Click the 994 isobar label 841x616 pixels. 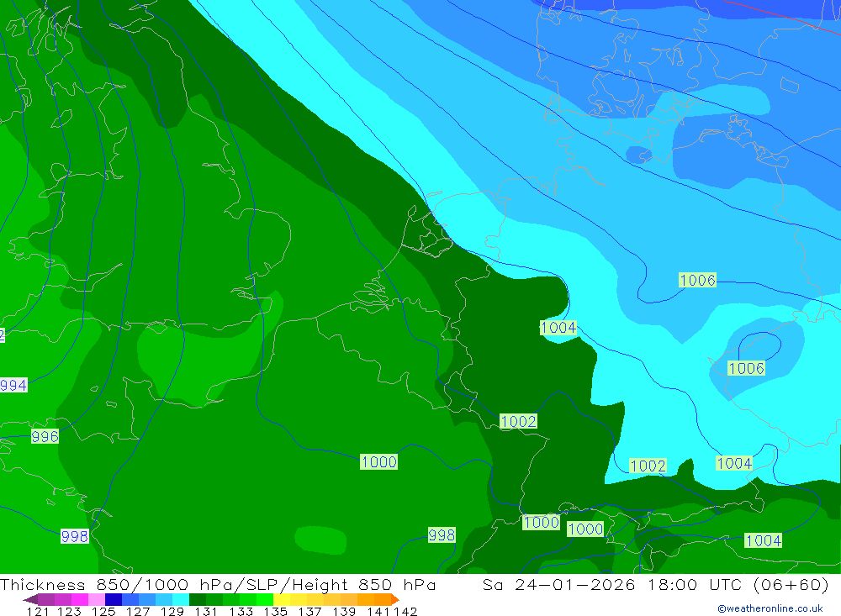[x=13, y=385]
